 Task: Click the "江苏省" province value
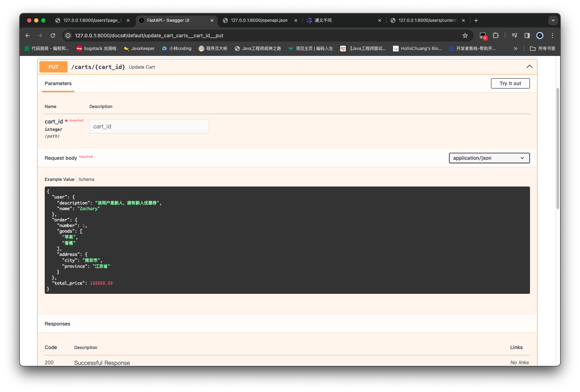coord(101,266)
